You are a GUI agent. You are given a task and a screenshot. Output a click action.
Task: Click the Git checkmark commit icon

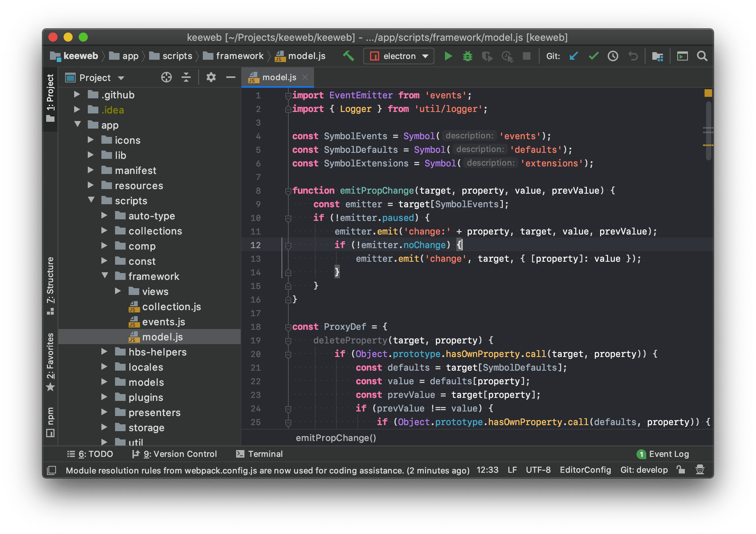coord(595,56)
